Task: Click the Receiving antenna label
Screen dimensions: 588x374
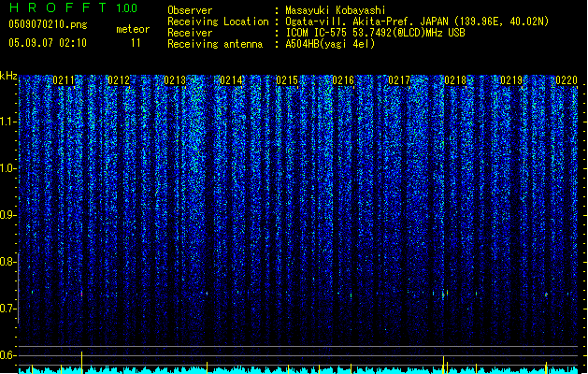Action: (x=215, y=44)
